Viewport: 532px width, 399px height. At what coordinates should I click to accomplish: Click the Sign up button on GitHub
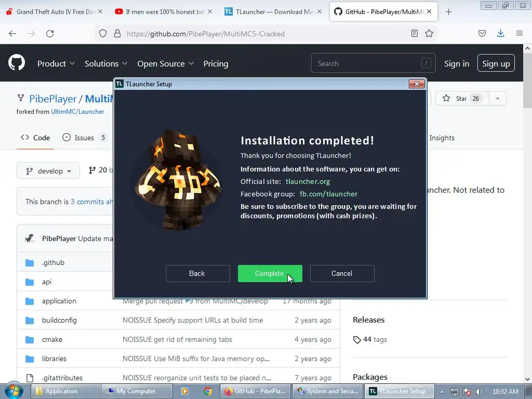point(496,63)
